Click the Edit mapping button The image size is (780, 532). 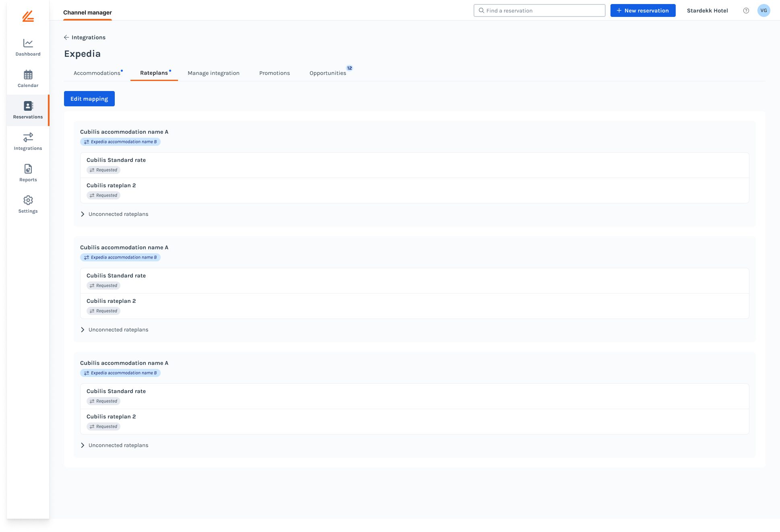tap(89, 99)
